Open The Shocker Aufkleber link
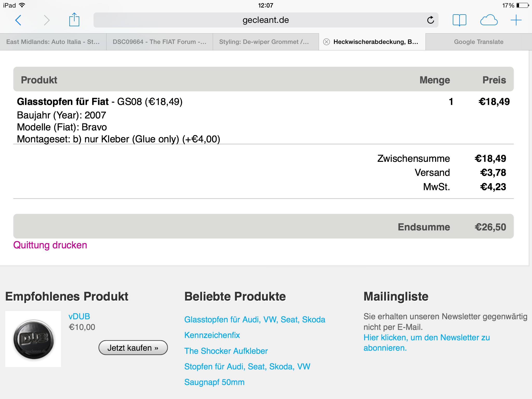The height and width of the screenshot is (399, 532). tap(226, 351)
